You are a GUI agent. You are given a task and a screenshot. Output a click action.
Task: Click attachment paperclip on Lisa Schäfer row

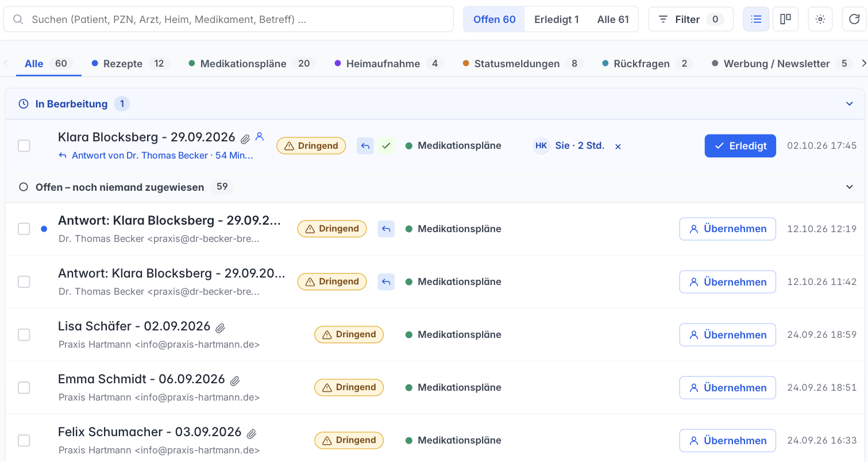click(220, 328)
